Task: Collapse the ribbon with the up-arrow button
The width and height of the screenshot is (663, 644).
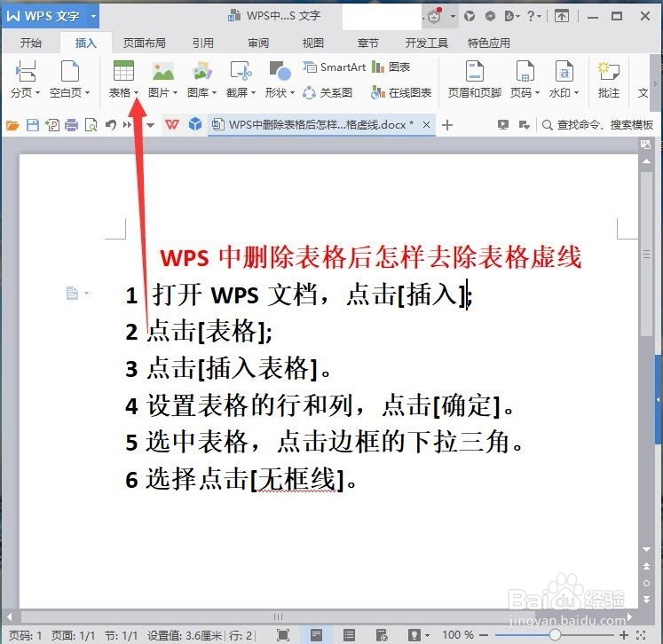Action: coord(562,17)
